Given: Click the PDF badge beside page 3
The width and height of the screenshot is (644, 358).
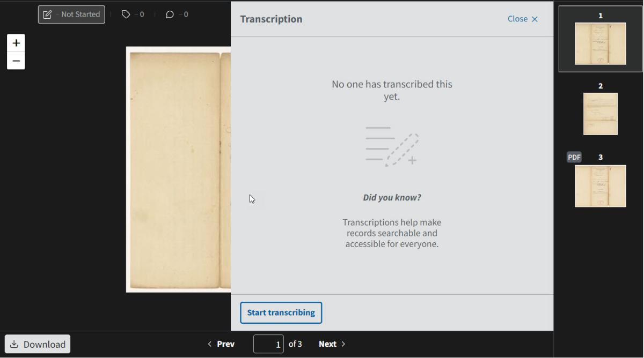Looking at the screenshot, I should 574,157.
